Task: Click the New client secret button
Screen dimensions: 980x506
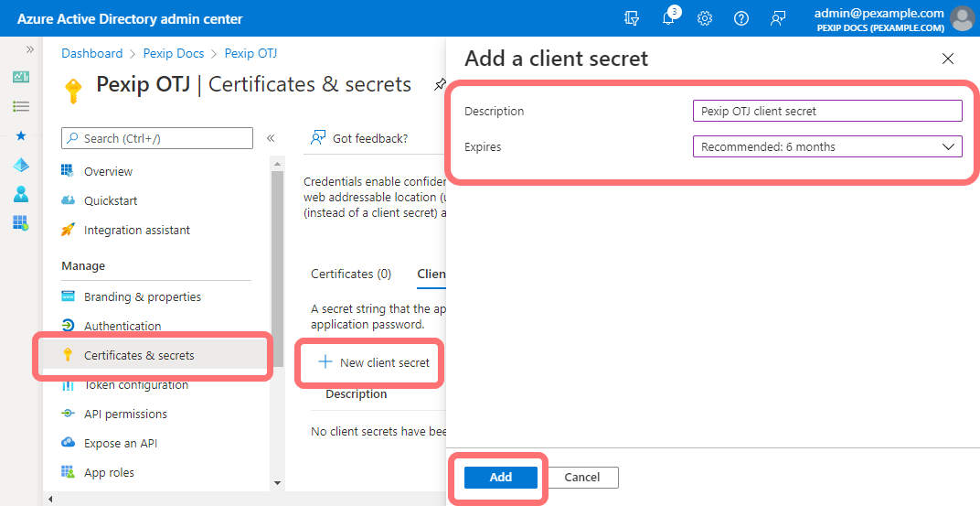Action: pos(374,362)
